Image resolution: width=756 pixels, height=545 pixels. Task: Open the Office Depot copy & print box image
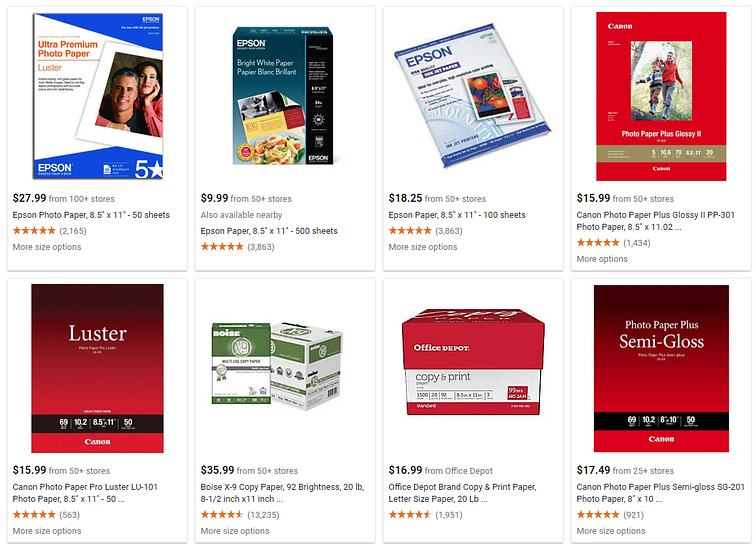473,362
